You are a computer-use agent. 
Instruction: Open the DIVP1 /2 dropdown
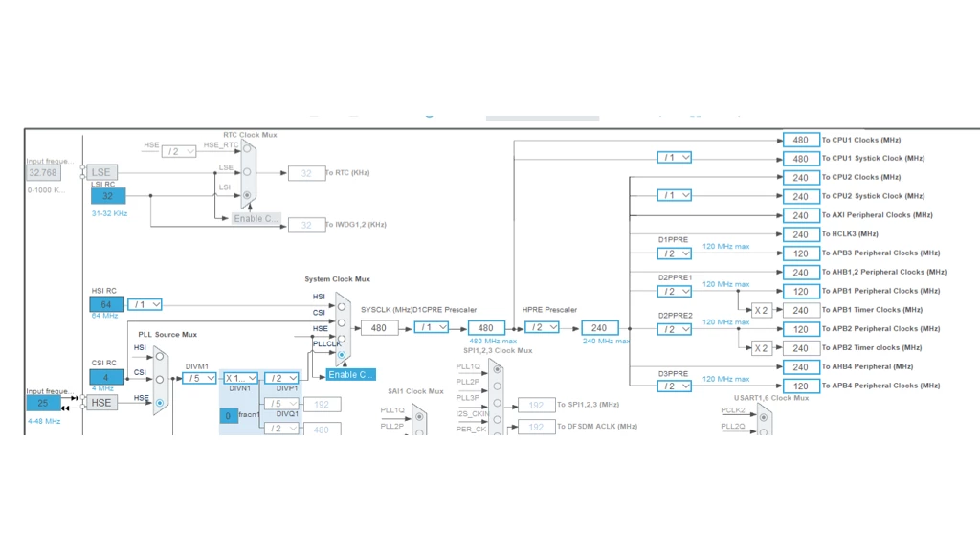(x=281, y=378)
